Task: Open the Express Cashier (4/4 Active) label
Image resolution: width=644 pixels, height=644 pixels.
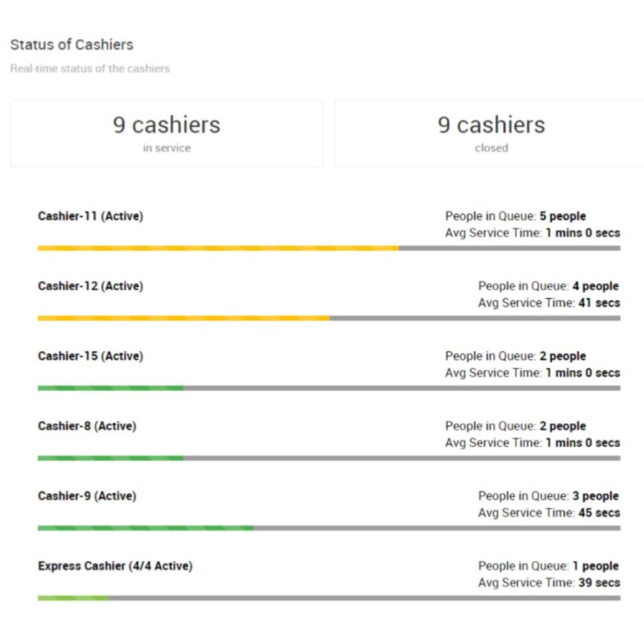Action: coord(115,566)
